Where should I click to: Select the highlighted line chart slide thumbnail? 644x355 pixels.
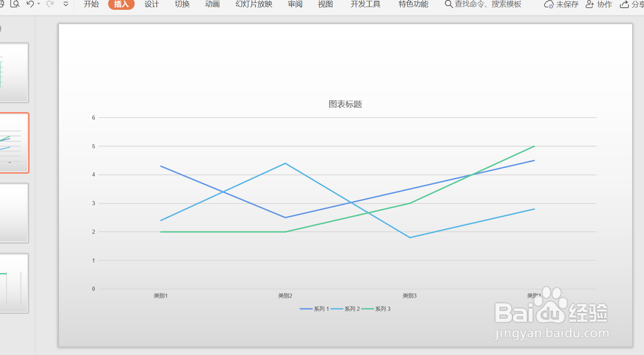(14, 143)
